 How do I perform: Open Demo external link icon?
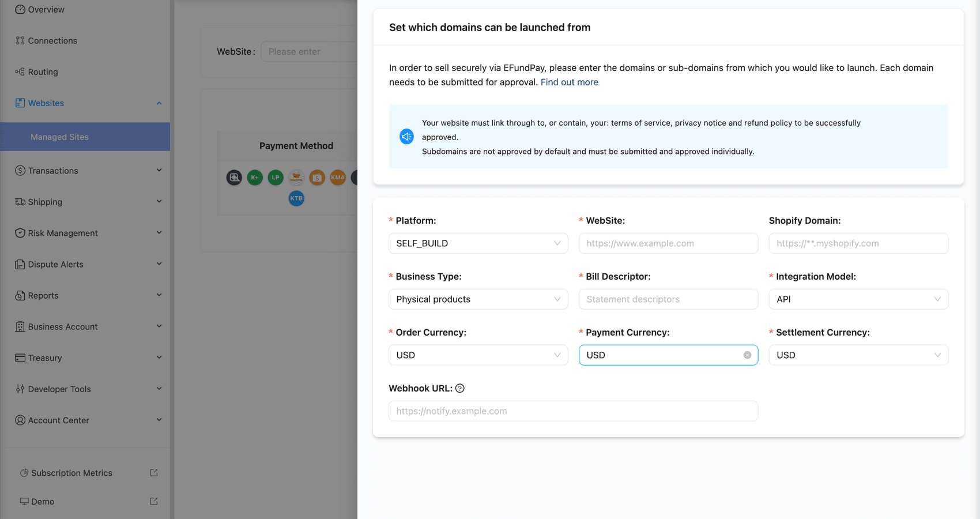tap(154, 502)
